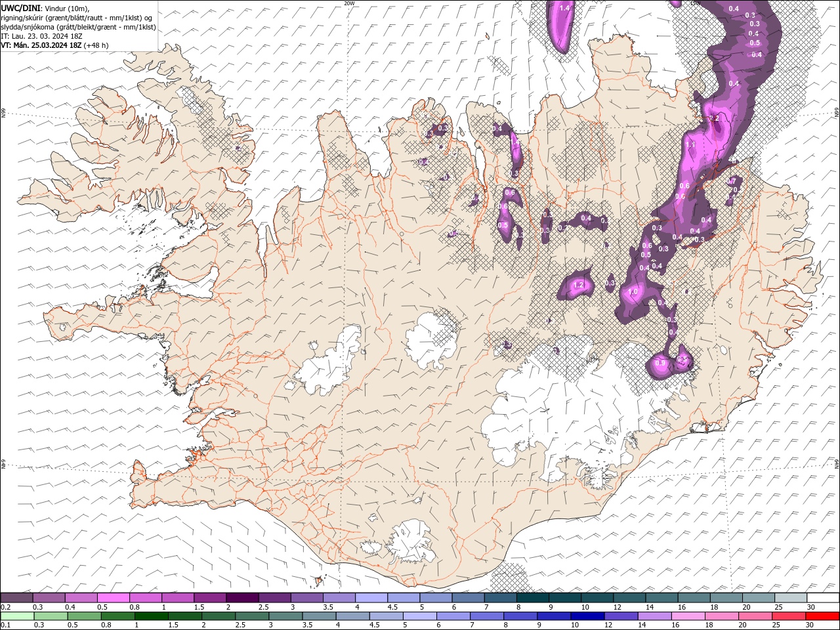Click the 1.2 precipitation value on the map
The width and height of the screenshot is (840, 630).
(x=579, y=285)
